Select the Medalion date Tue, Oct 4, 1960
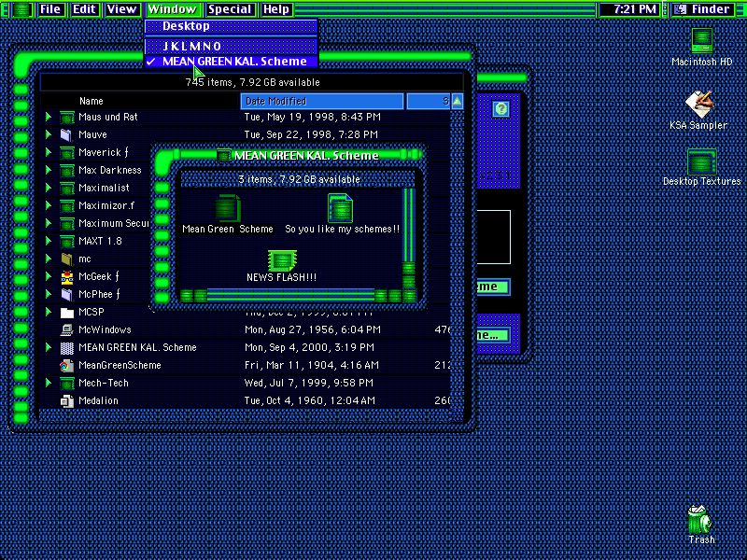The width and height of the screenshot is (747, 560). [310, 401]
